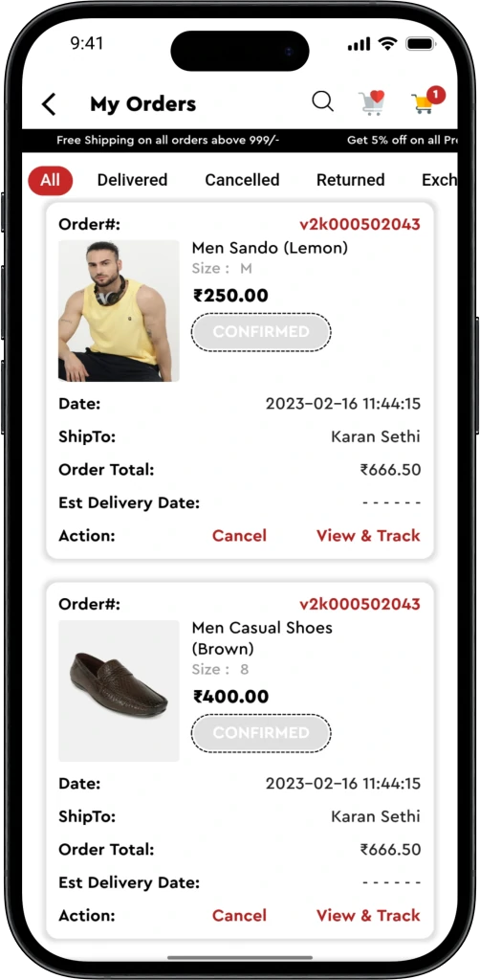
Task: View & Track the Casual Shoes order
Action: point(368,916)
